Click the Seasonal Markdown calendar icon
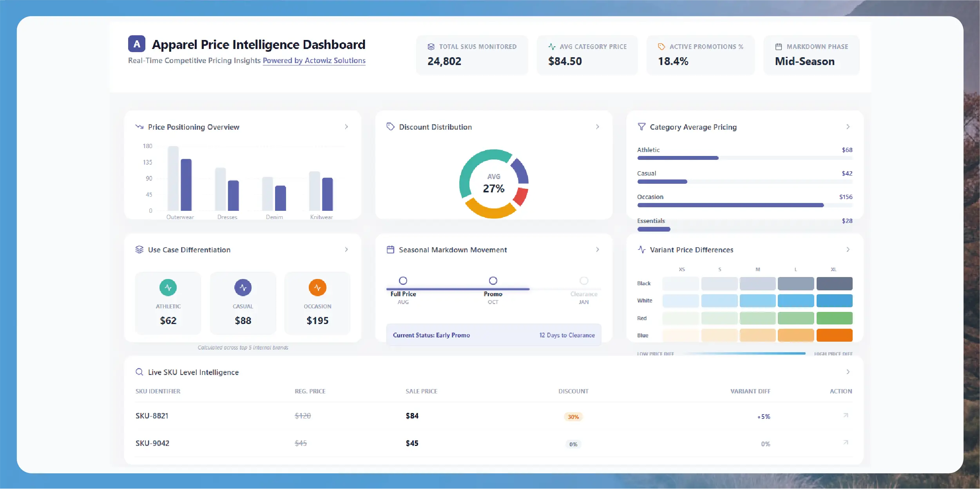This screenshot has height=489, width=980. coord(390,250)
